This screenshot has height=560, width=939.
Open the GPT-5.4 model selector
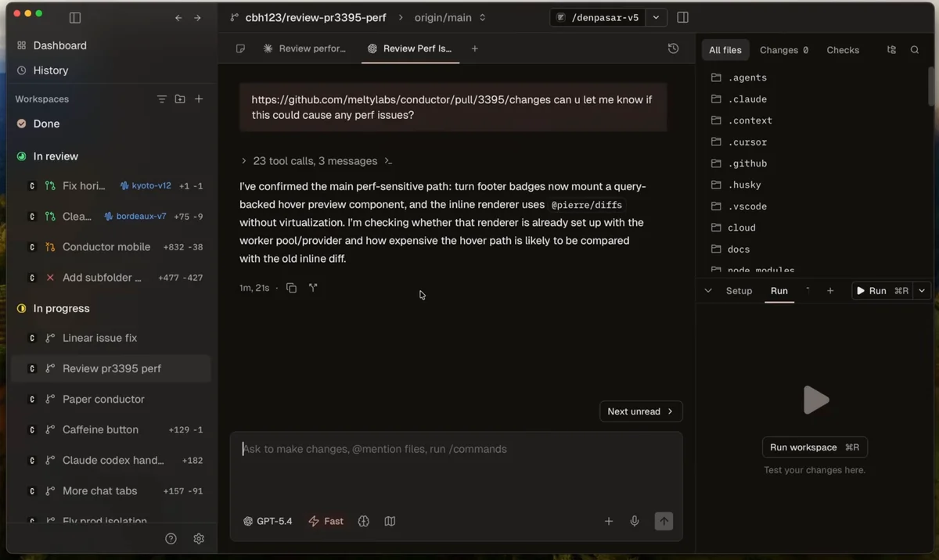(x=268, y=521)
